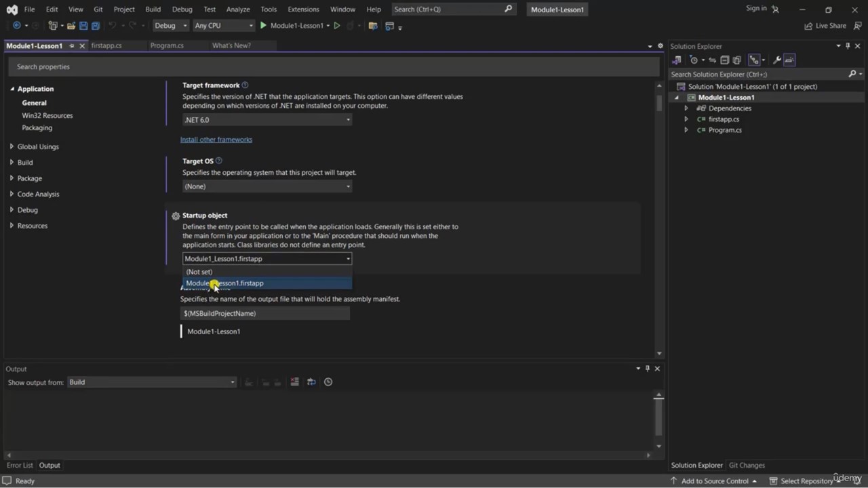
Task: Open the .NET 6.0 target framework dropdown
Action: 267,120
